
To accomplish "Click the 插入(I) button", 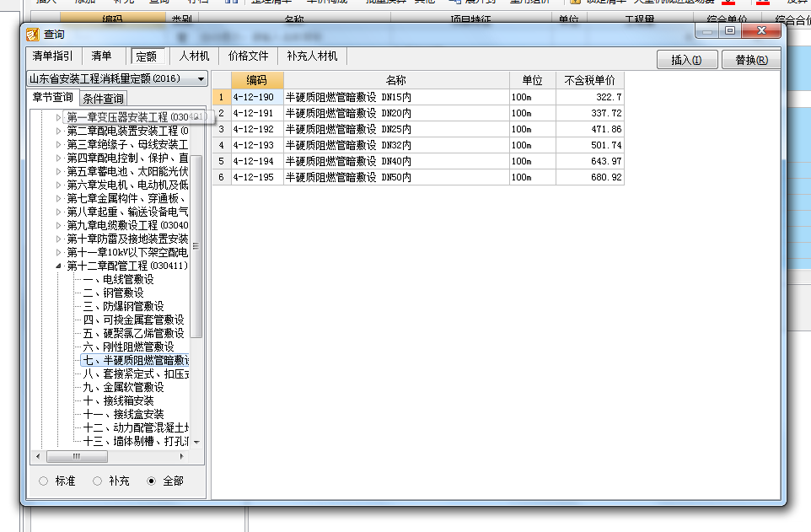I will 686,60.
